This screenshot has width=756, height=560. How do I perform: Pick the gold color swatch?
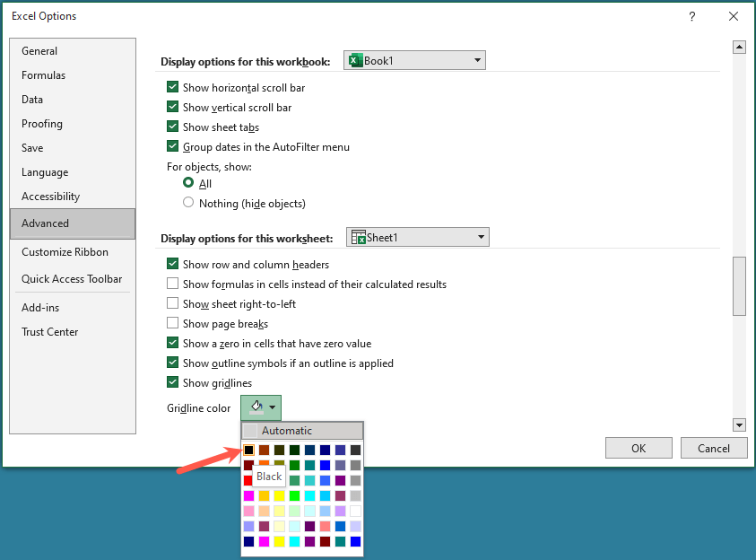click(x=265, y=496)
